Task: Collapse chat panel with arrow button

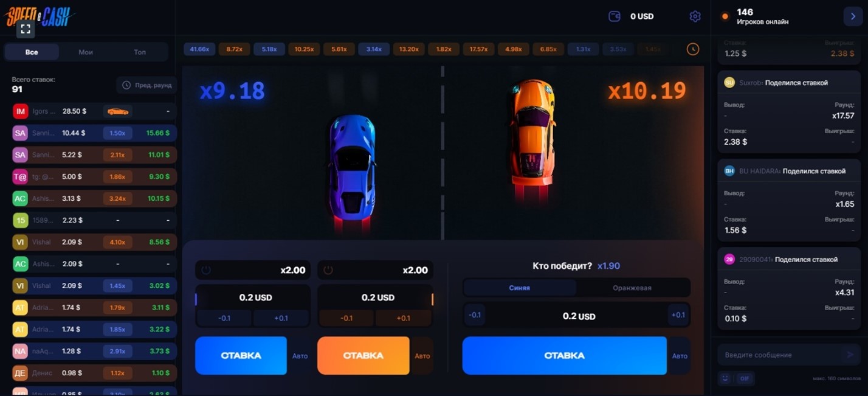Action: coord(853,16)
